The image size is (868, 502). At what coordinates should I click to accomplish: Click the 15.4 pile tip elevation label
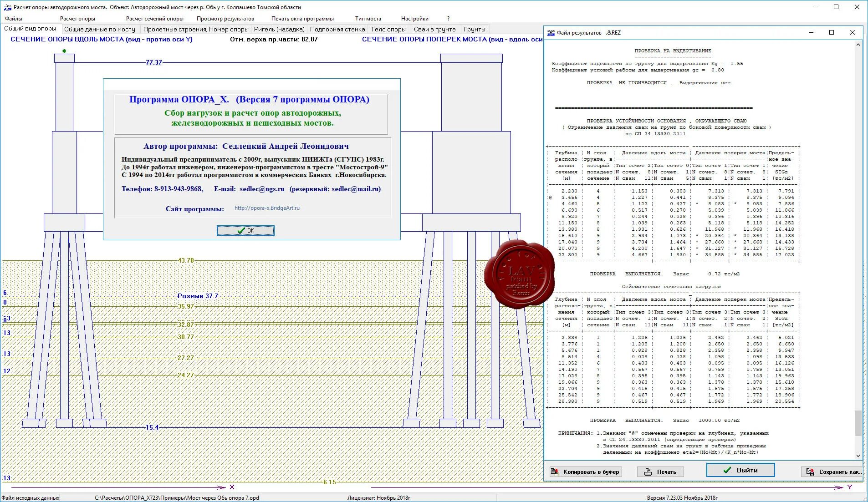tap(152, 427)
